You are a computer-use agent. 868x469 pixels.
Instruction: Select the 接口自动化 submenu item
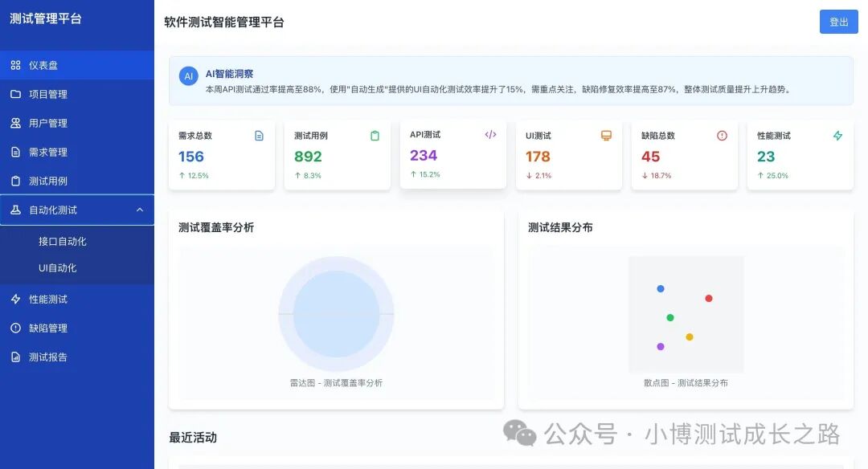point(62,240)
